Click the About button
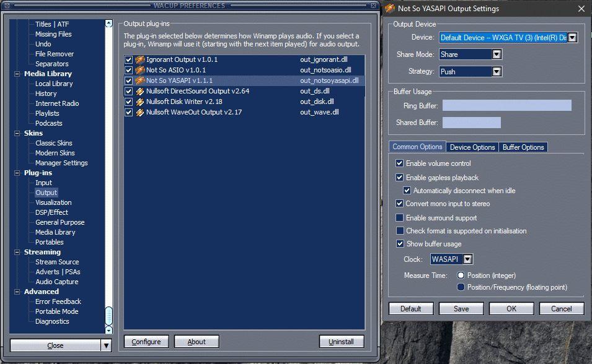This screenshot has height=364, width=592. point(197,342)
